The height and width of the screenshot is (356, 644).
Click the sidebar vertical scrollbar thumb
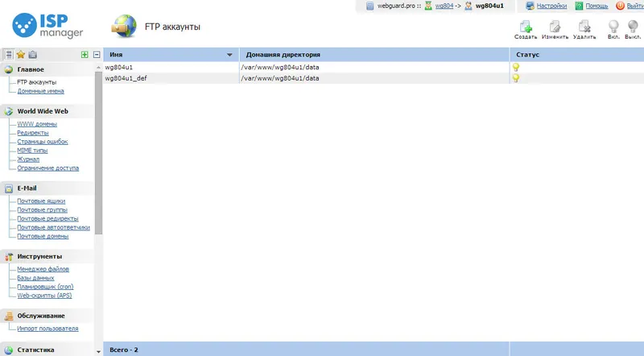pyautogui.click(x=98, y=152)
